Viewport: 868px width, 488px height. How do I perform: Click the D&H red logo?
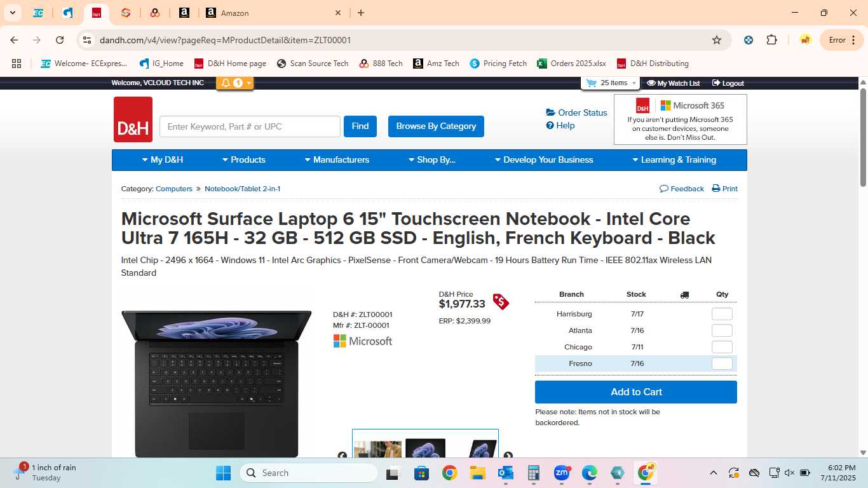tap(133, 119)
